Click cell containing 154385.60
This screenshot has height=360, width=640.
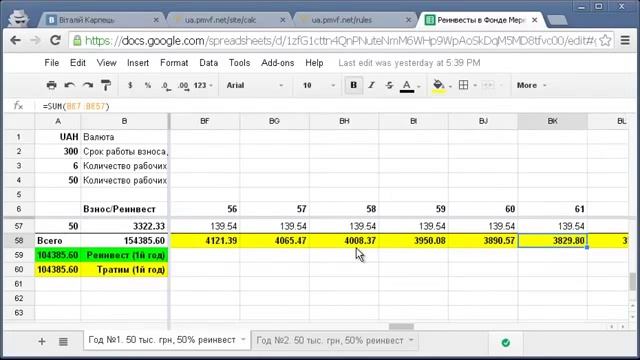[x=124, y=241]
